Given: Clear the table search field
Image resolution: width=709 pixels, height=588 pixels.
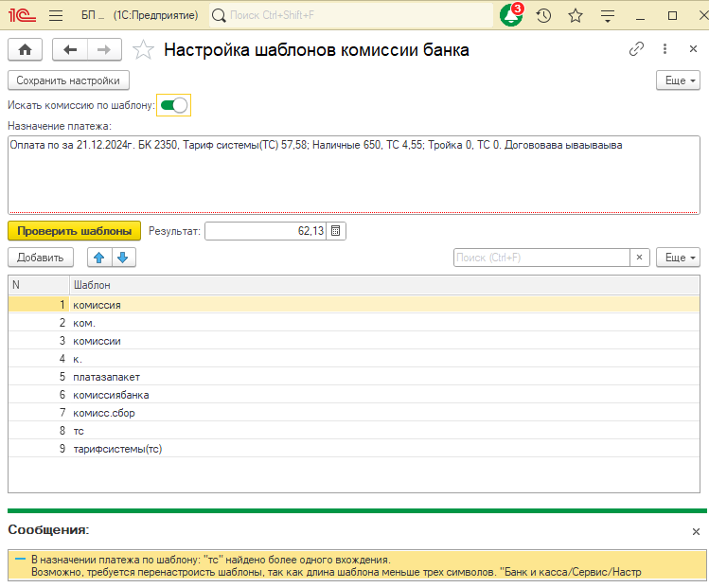Looking at the screenshot, I should point(639,258).
